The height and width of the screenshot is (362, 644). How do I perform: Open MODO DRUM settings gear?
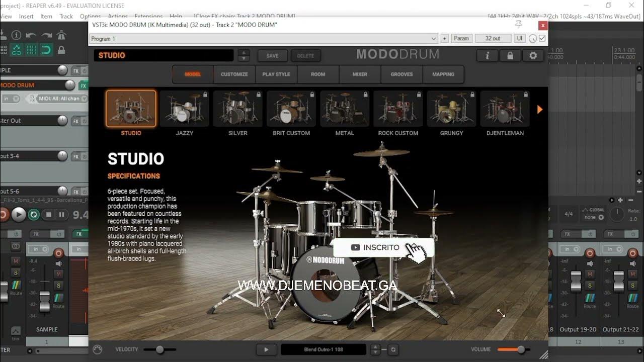(x=533, y=55)
